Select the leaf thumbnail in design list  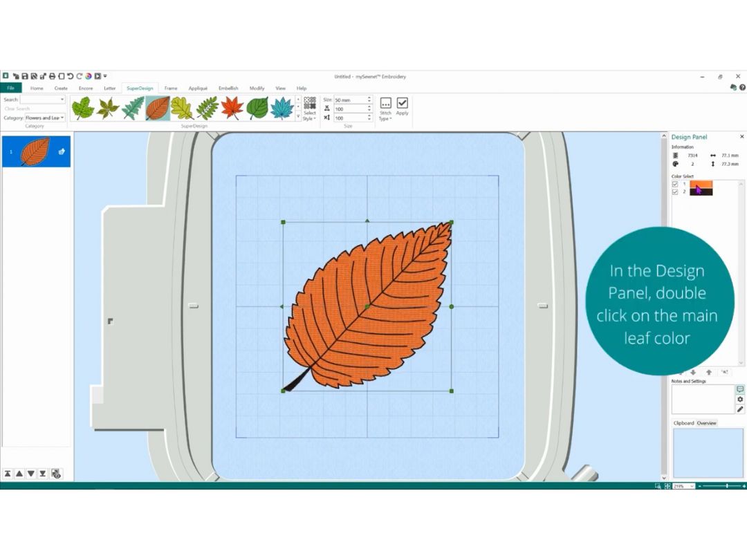coord(36,151)
